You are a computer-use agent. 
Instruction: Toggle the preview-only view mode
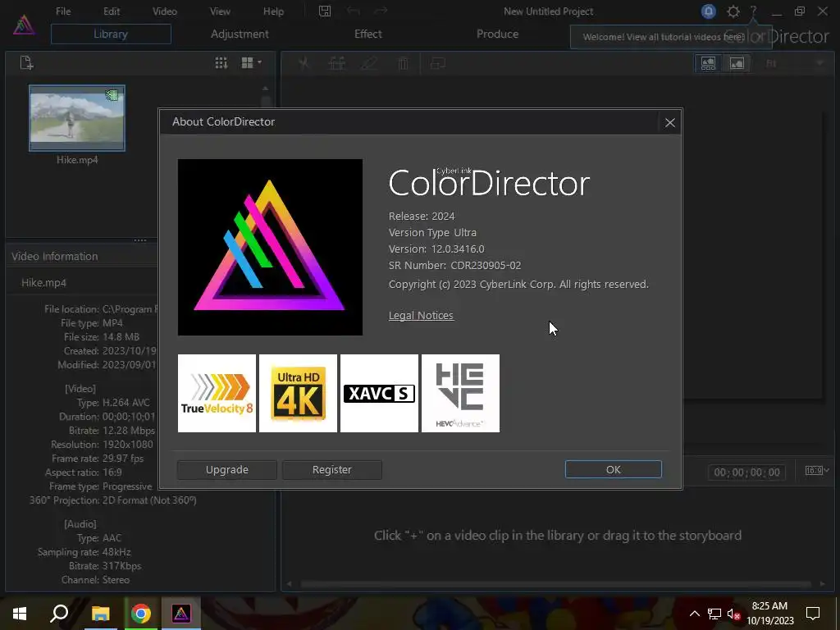point(737,64)
